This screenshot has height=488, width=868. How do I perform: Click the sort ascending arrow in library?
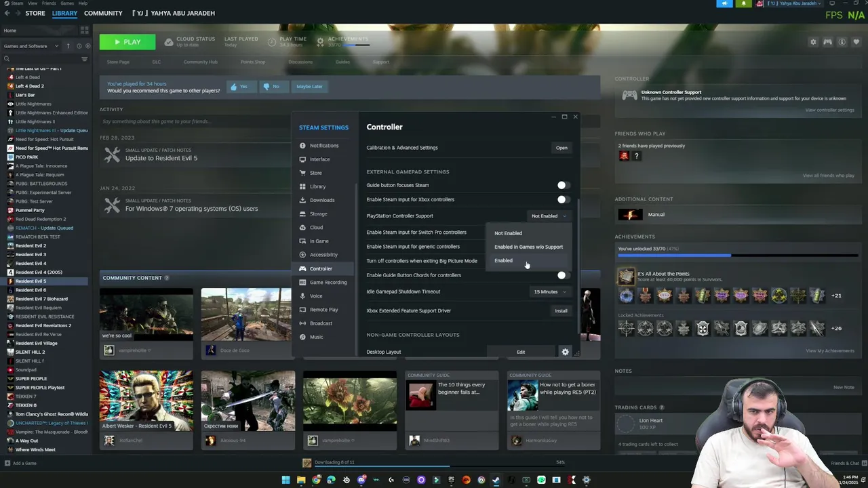(68, 46)
